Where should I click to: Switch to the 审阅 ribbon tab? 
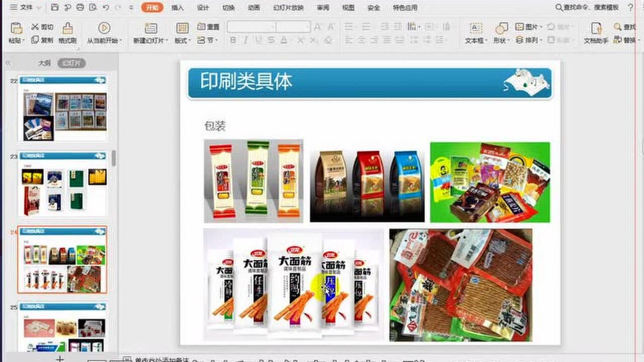pyautogui.click(x=324, y=8)
